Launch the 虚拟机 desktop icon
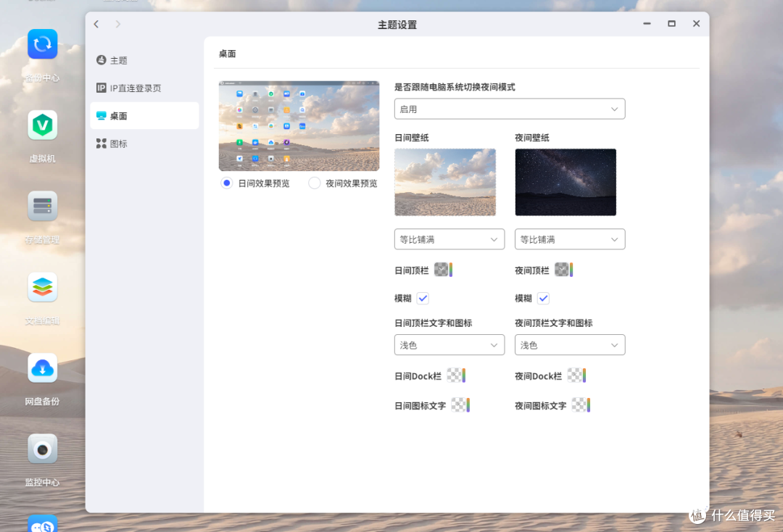This screenshot has width=783, height=532. (43, 125)
